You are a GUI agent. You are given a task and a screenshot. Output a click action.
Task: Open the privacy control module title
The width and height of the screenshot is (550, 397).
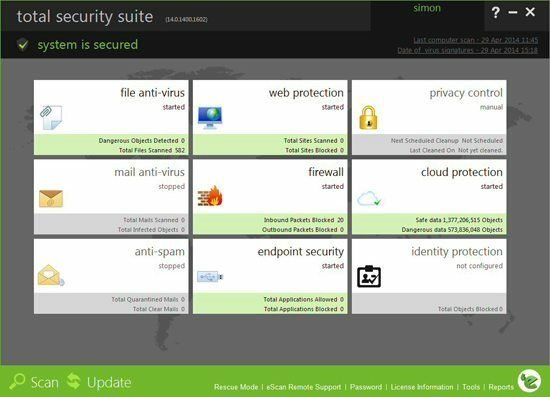pyautogui.click(x=466, y=93)
